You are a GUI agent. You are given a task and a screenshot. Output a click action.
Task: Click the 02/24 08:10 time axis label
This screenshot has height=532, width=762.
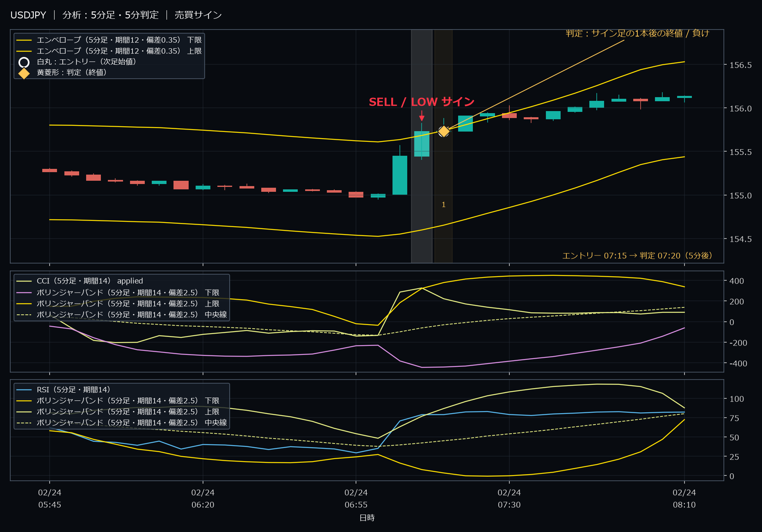point(684,498)
